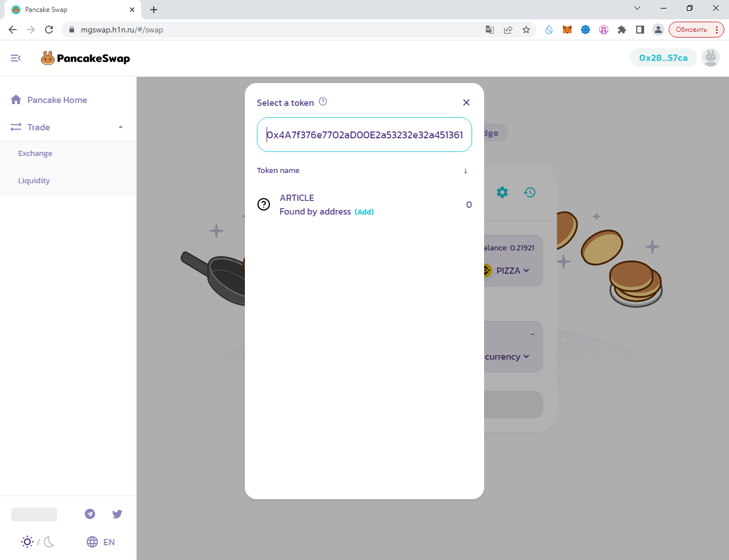Click the browser address bar URL

pos(122,30)
